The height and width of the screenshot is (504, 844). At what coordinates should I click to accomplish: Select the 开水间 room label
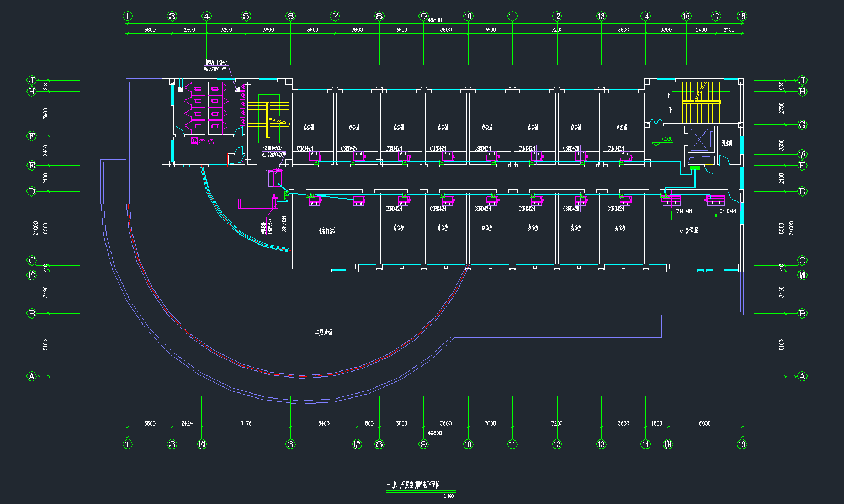pos(726,144)
